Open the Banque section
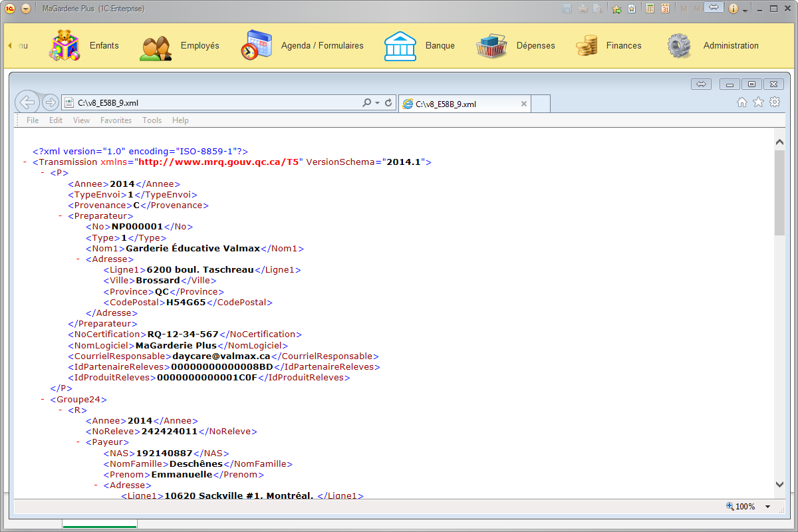This screenshot has width=798, height=532. coord(440,45)
